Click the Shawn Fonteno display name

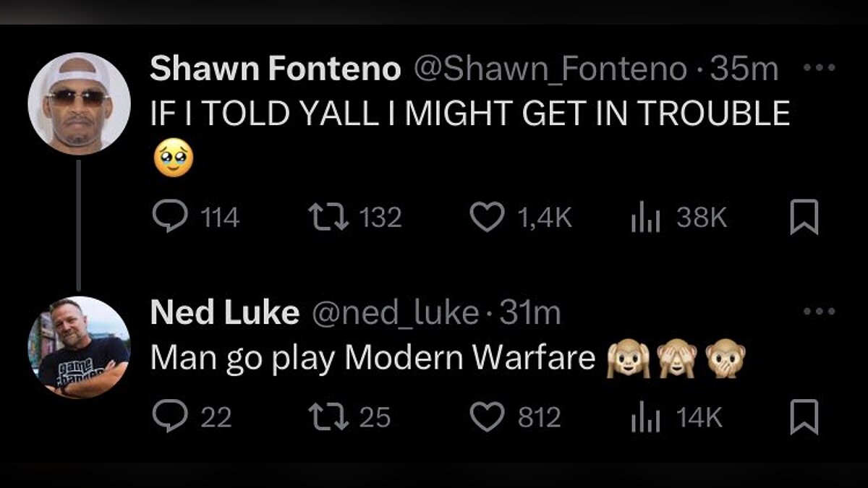click(x=275, y=69)
